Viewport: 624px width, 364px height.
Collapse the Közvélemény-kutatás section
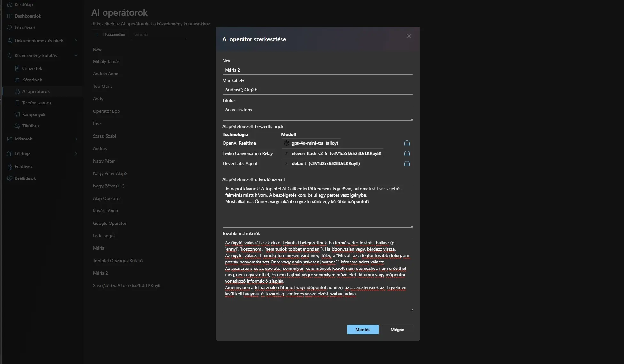pyautogui.click(x=76, y=55)
